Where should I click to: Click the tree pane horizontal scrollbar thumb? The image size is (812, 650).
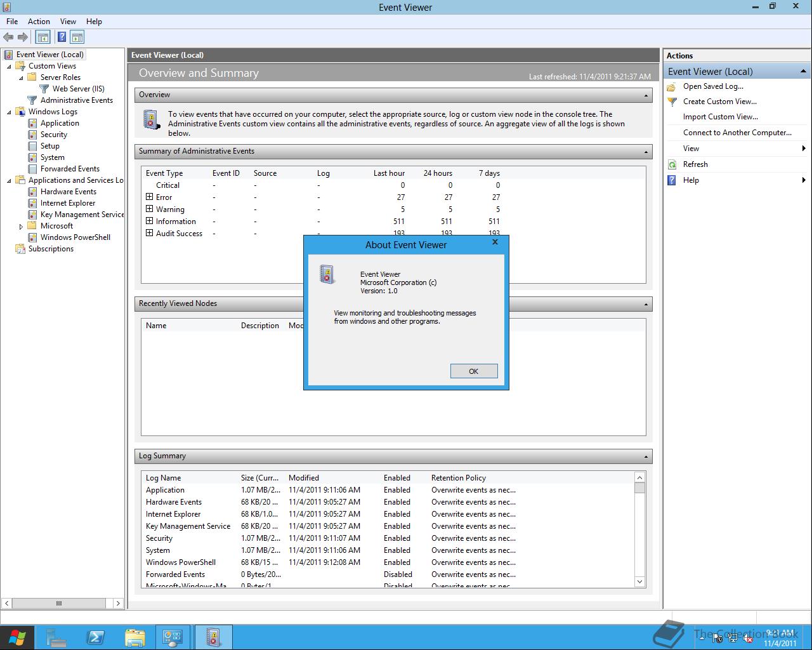coord(59,603)
